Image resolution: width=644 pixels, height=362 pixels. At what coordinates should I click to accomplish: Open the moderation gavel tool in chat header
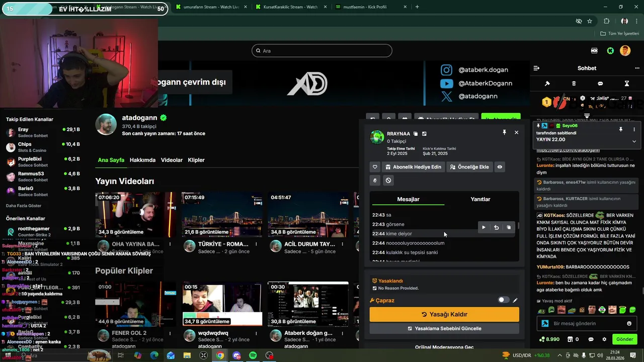[547, 83]
